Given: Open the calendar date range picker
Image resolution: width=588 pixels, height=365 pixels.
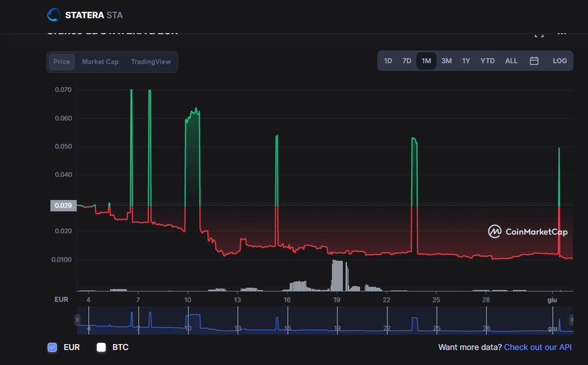Looking at the screenshot, I should 534,61.
